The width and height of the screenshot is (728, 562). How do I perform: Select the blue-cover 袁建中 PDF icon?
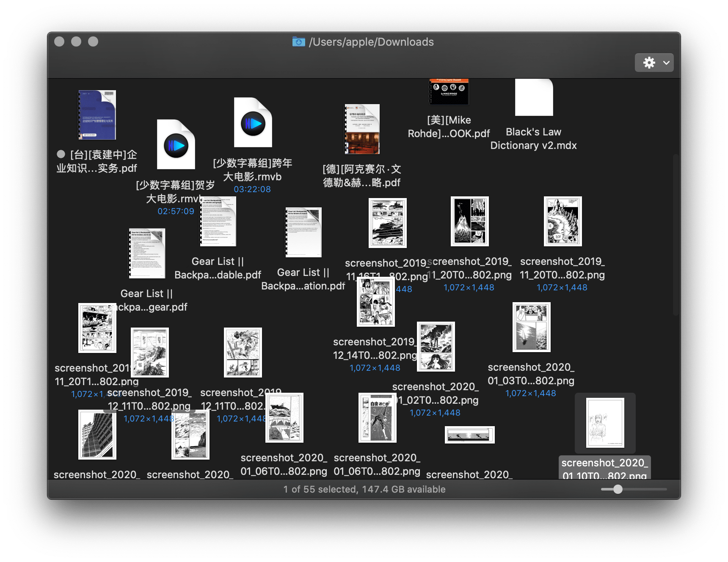pyautogui.click(x=97, y=115)
